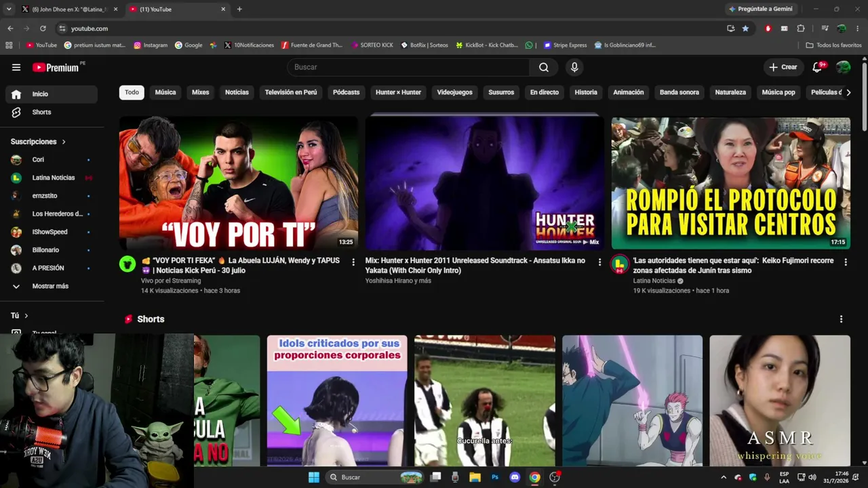Open the "Idols criticados" Short thumbnail

(337, 401)
